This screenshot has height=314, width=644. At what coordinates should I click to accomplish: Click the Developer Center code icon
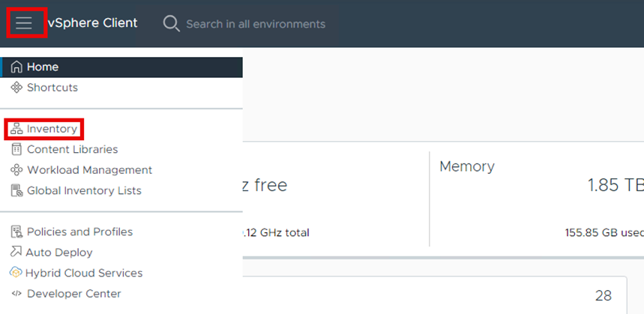(x=16, y=294)
